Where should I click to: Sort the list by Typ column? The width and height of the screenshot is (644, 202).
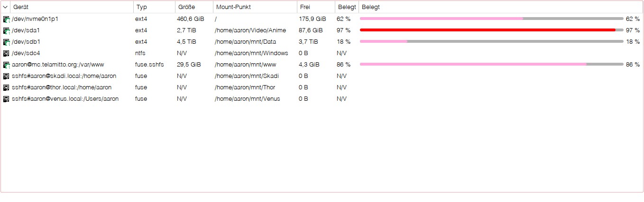click(154, 7)
